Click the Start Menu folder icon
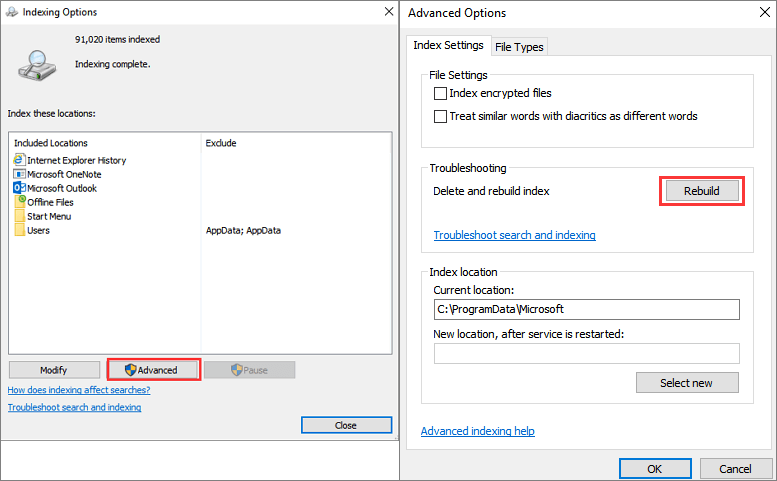Image resolution: width=777 pixels, height=481 pixels. (x=20, y=216)
